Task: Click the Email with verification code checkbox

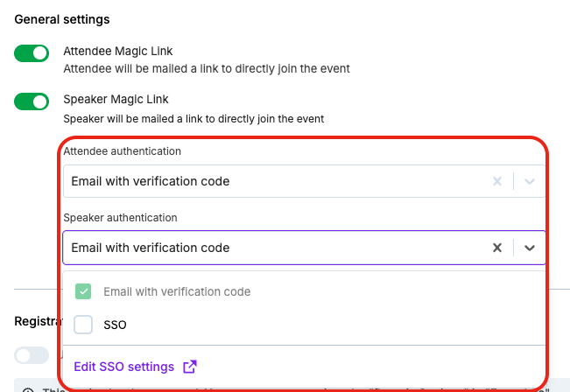Action: (84, 291)
